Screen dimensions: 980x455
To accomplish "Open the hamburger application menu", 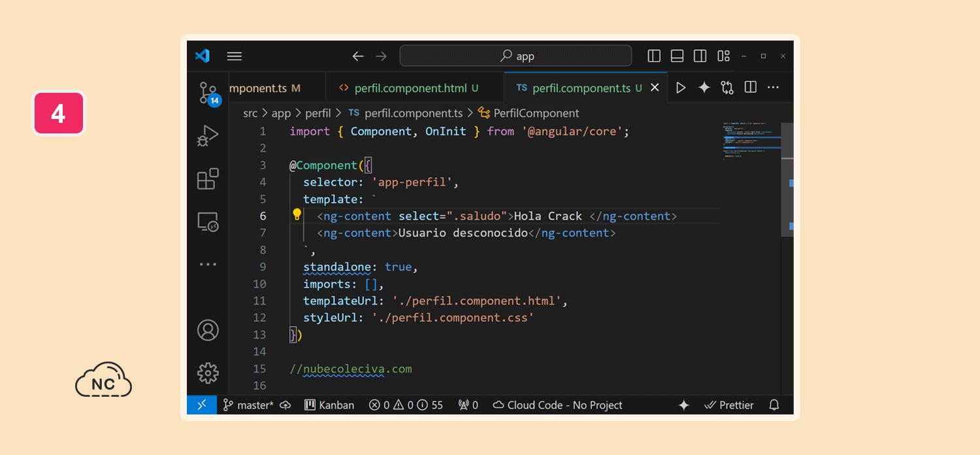I will pos(235,56).
